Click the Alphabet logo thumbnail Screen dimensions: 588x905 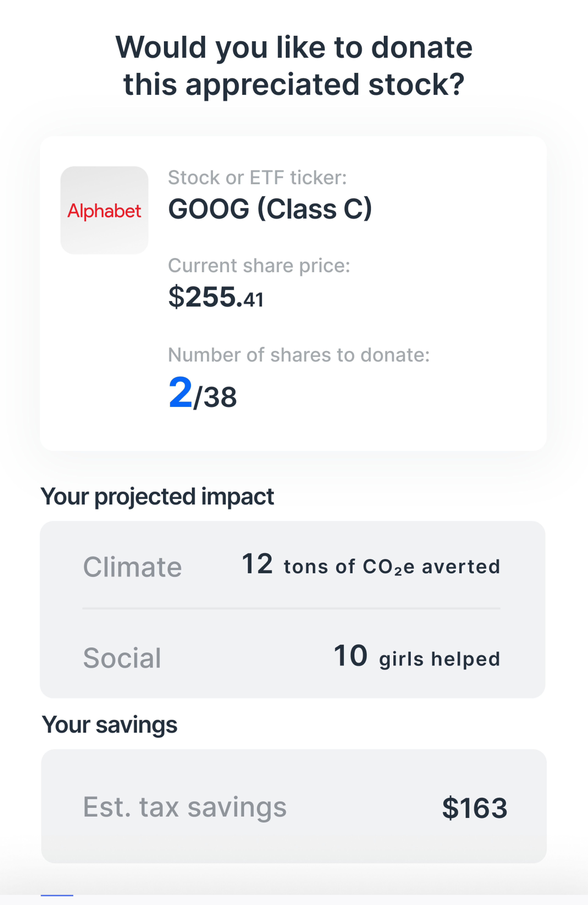pos(104,210)
